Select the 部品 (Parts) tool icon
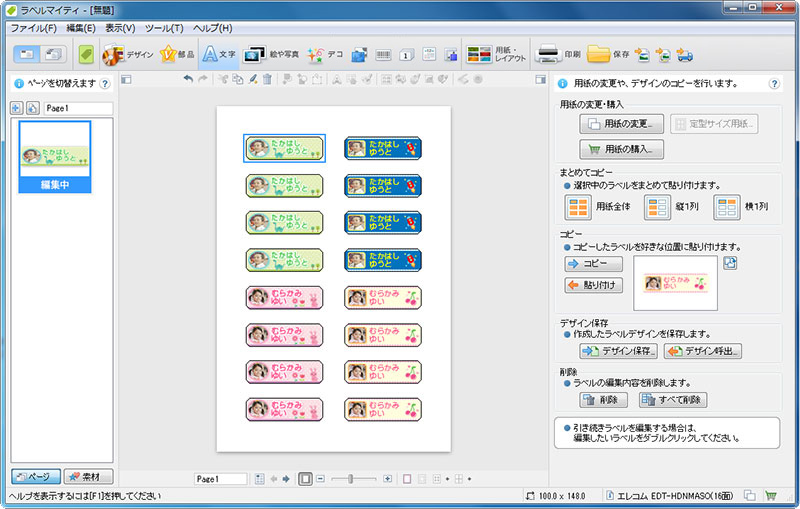Screen dimensions: 800x509 coord(169,54)
